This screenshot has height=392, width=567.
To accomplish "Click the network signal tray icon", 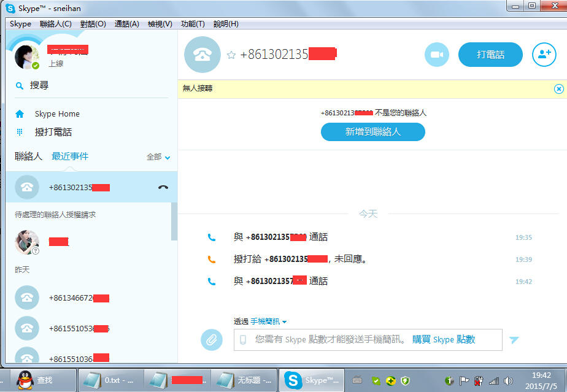I will click(493, 380).
